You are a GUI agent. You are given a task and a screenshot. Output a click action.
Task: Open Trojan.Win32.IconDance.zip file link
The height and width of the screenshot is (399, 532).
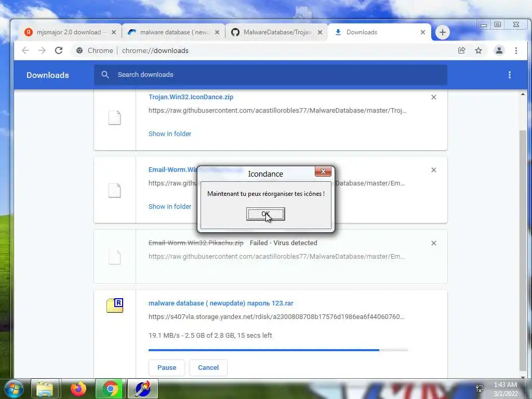pos(191,97)
